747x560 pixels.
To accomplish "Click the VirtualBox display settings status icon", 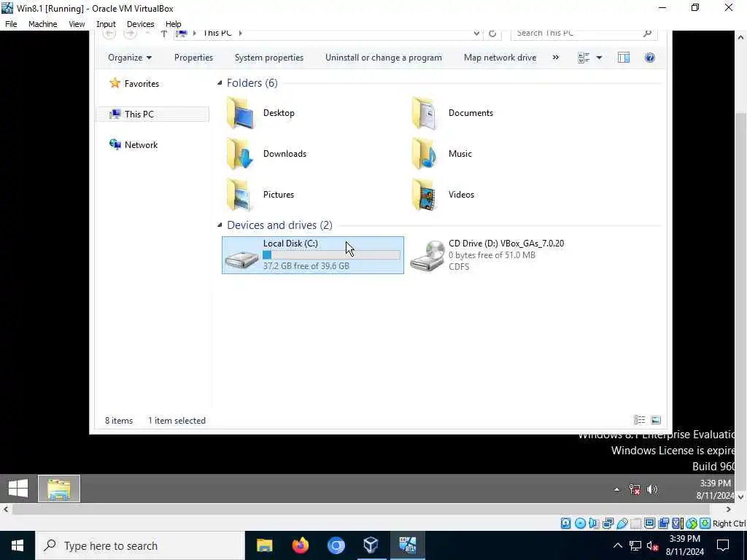I will coord(649,524).
